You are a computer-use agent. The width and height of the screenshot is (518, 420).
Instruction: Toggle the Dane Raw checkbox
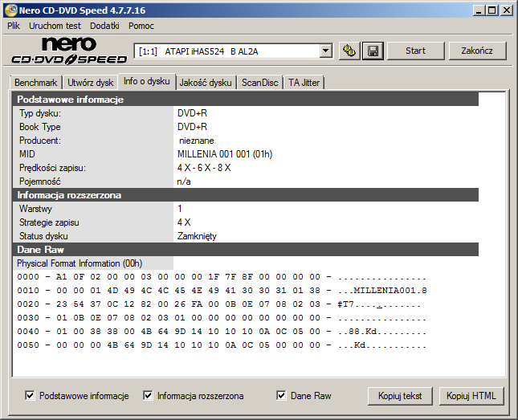point(281,395)
